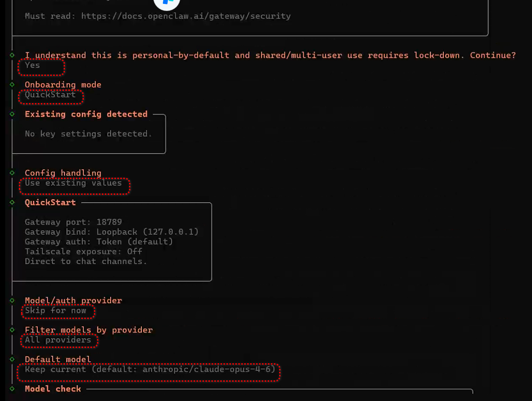
Task: Click the Existing config detected heading
Action: point(86,114)
